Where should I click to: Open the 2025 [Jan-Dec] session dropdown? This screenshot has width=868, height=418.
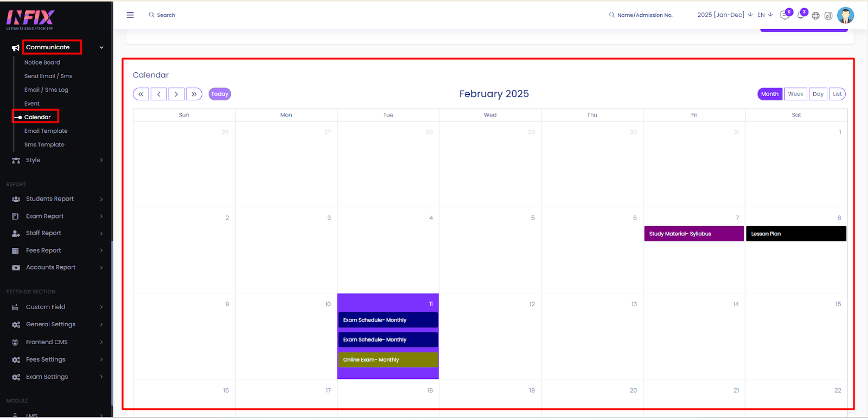coord(725,15)
